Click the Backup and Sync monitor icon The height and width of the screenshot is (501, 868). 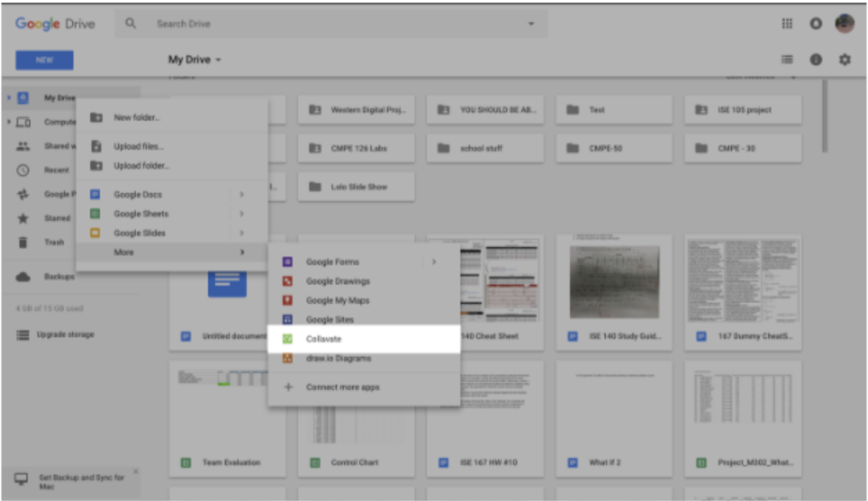(21, 479)
